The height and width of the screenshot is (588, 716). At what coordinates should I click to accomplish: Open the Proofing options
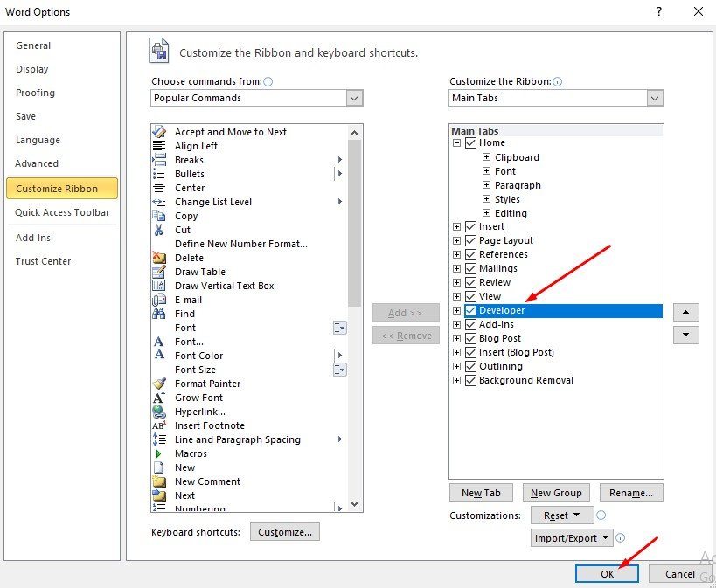35,93
